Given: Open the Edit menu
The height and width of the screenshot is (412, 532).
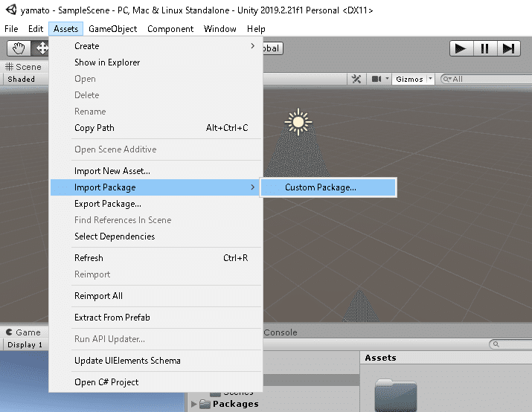Looking at the screenshot, I should (36, 29).
